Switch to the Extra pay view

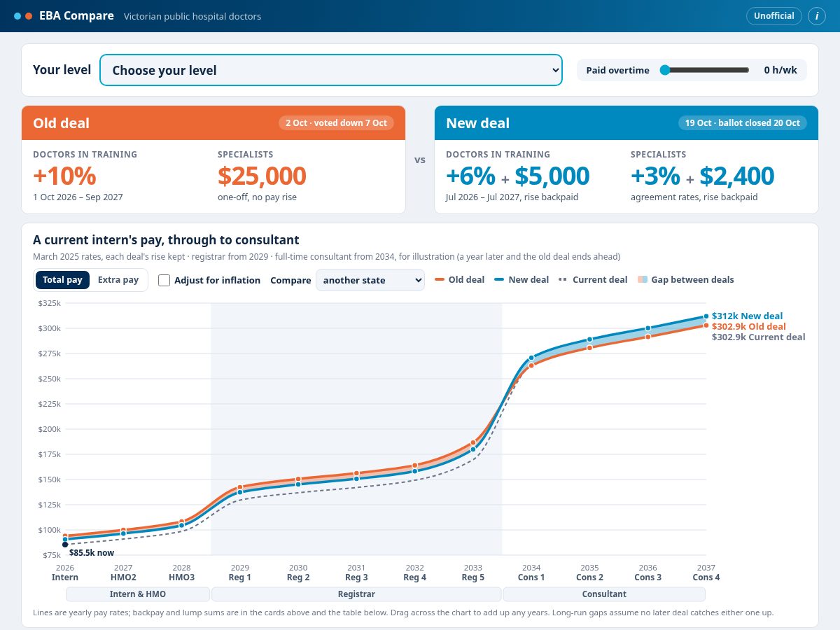tap(118, 280)
